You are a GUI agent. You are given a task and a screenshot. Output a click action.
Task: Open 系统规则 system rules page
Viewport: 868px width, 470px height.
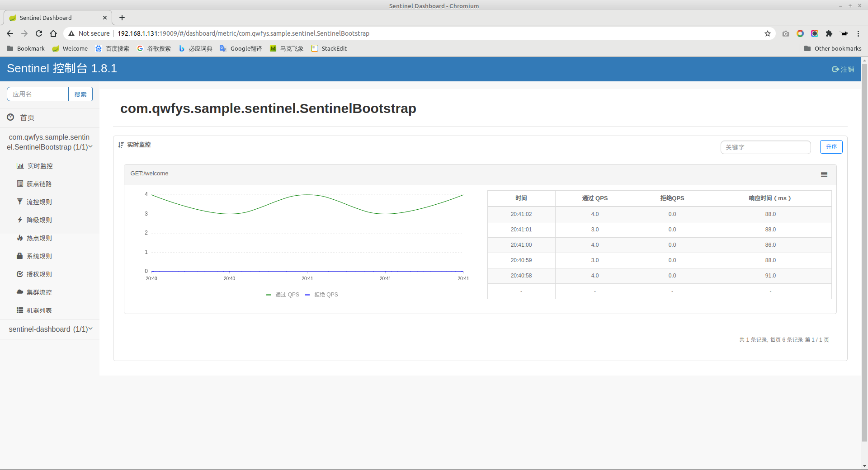click(39, 256)
